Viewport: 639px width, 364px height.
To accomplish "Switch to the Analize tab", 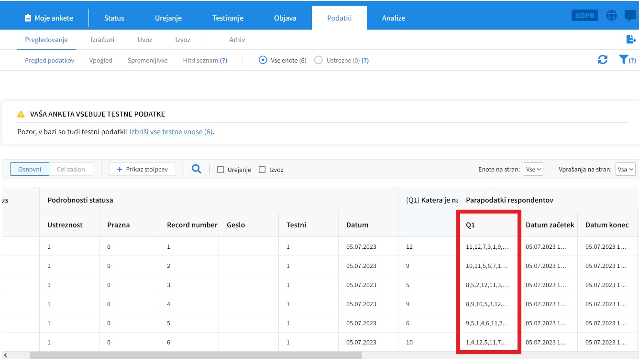I will pyautogui.click(x=394, y=18).
